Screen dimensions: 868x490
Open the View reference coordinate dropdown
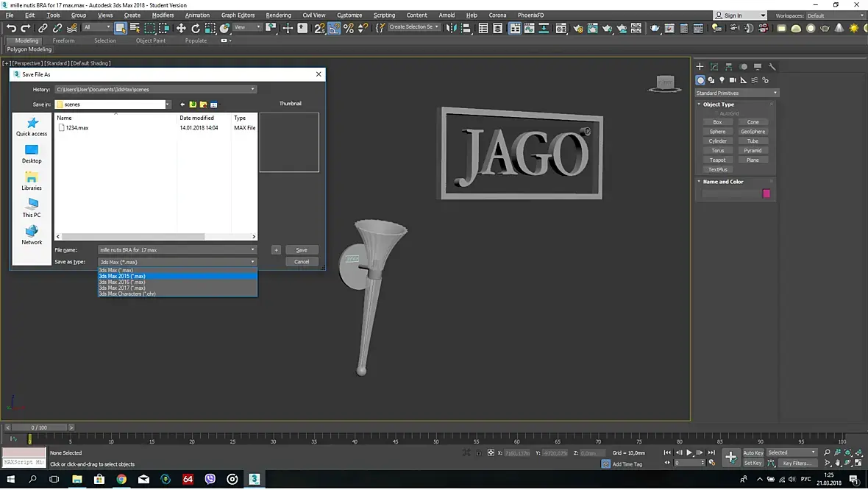click(x=247, y=27)
